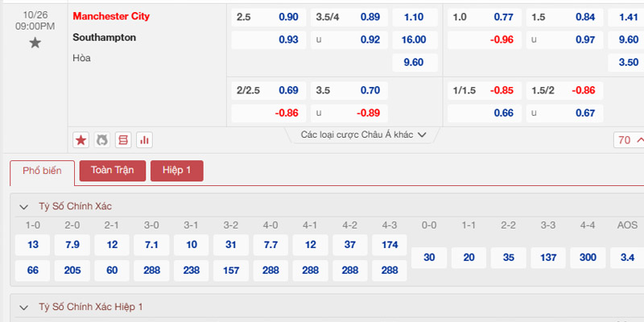Bet correct score 2-0 at 7.9
Screen dimensions: 644x322
[x=72, y=246]
